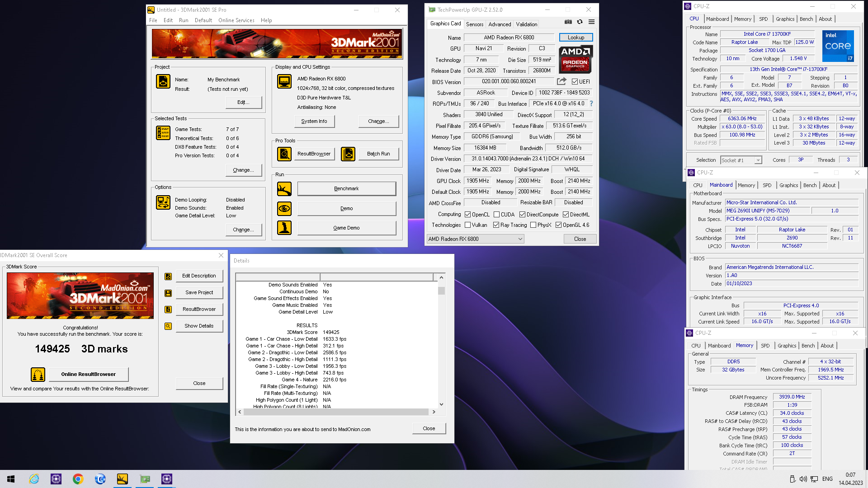Open Bench tab in top CPU-Z window
The height and width of the screenshot is (488, 868).
point(806,19)
